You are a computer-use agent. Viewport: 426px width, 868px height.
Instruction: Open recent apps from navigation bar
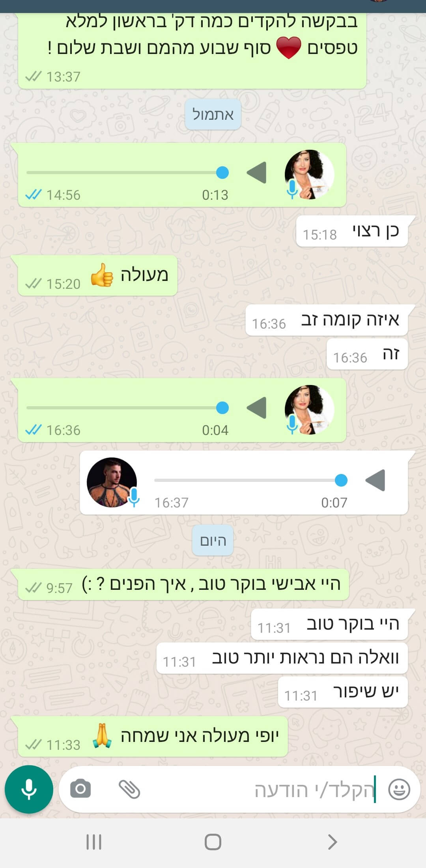point(94,842)
